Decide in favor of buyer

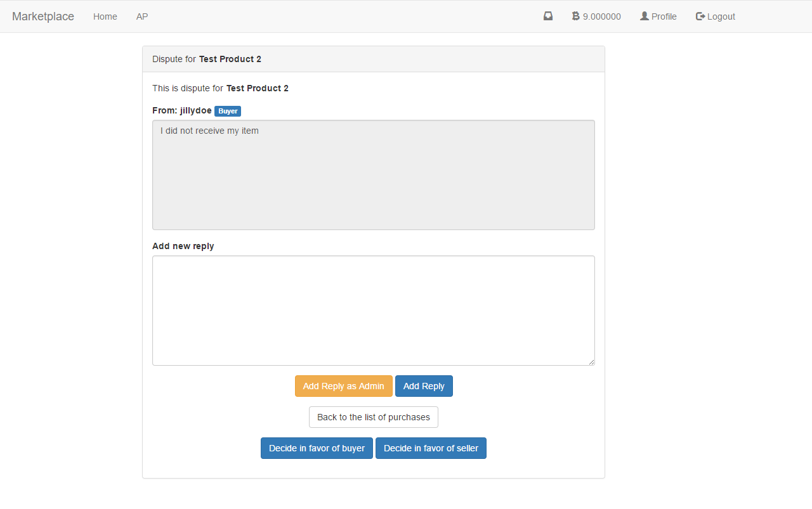click(x=317, y=448)
